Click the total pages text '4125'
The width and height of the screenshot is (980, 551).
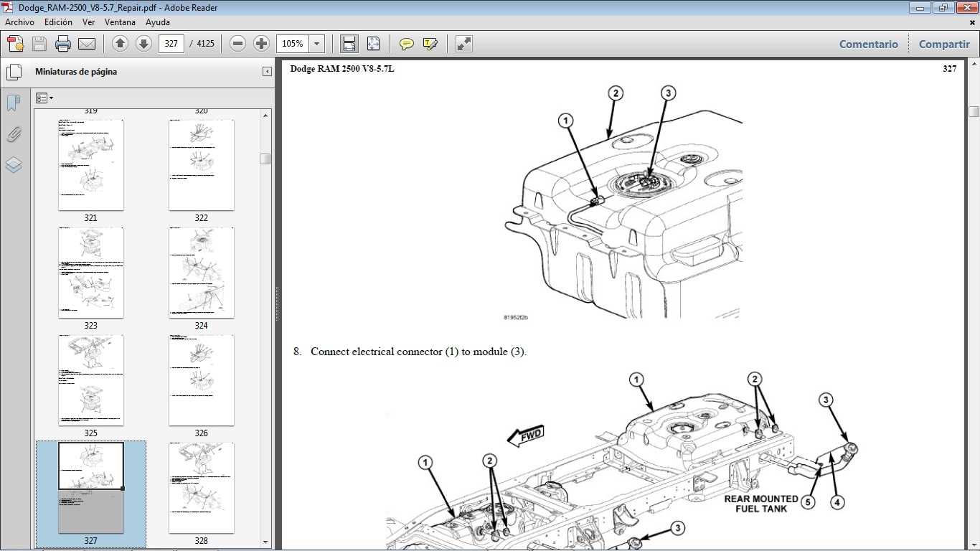[x=205, y=44]
